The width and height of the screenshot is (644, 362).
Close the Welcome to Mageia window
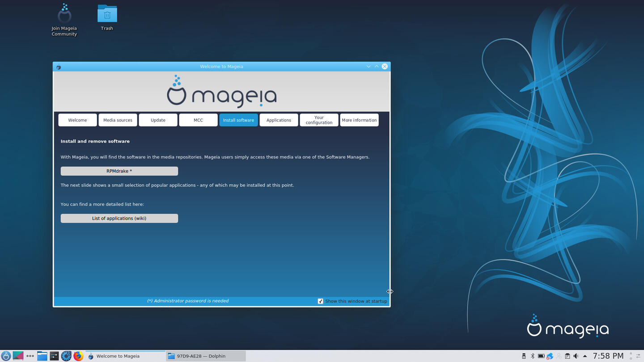pyautogui.click(x=385, y=67)
